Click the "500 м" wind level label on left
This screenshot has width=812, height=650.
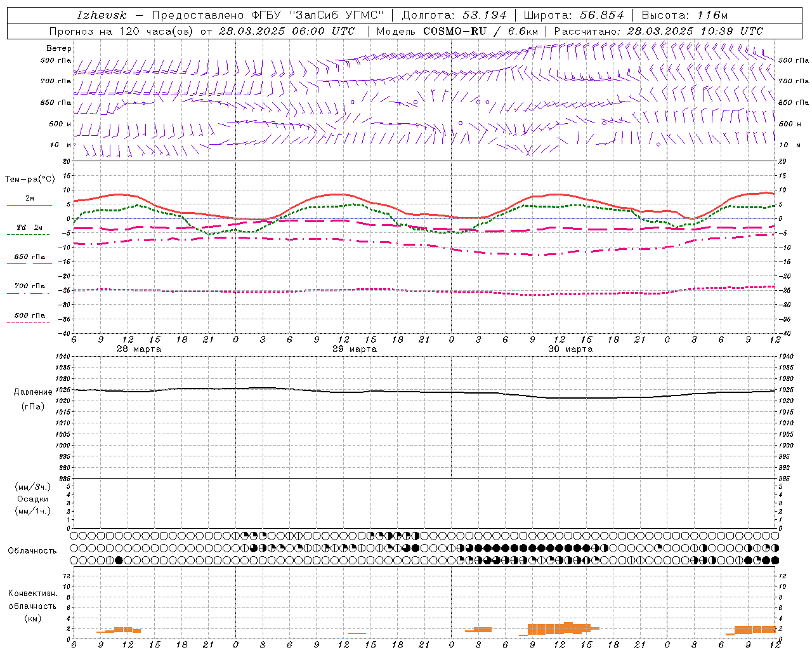pyautogui.click(x=60, y=124)
